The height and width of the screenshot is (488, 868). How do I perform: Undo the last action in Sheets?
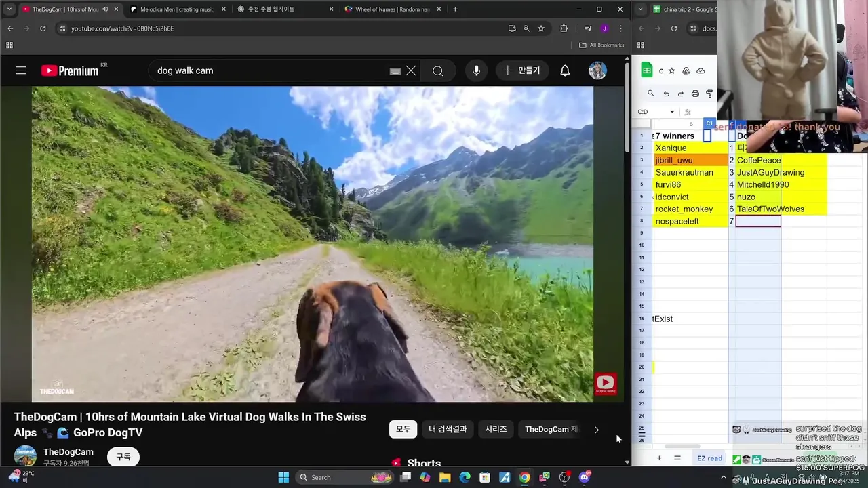pos(667,94)
